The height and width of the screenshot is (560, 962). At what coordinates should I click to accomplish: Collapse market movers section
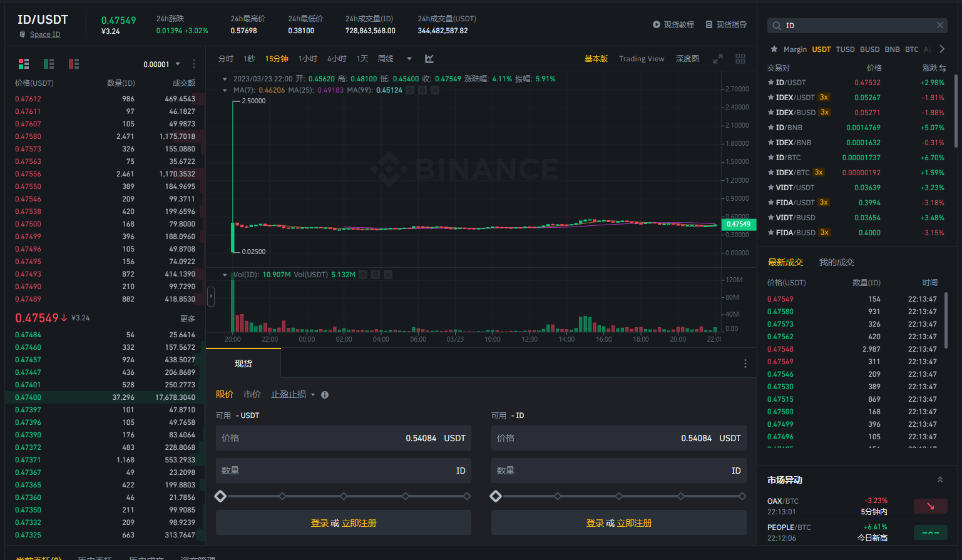click(x=940, y=480)
